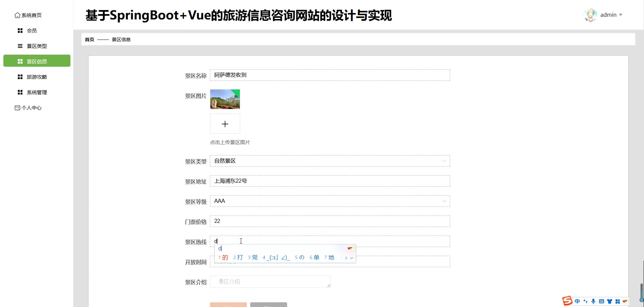This screenshot has width=644, height=307.
Task: Click the 景区热线 input field
Action: (330, 241)
